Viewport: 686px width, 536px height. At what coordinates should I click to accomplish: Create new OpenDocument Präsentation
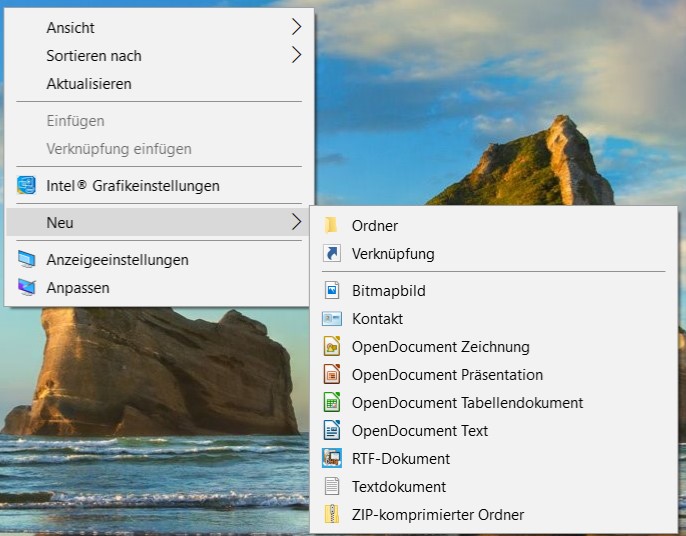point(494,375)
